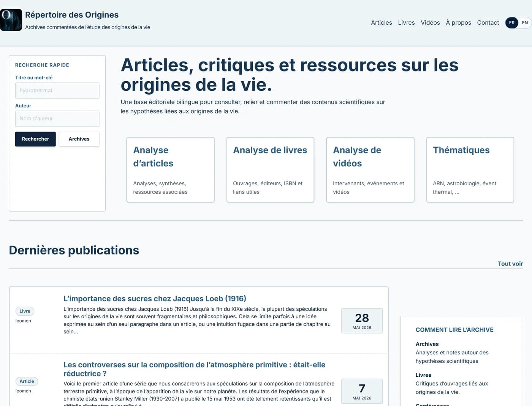Viewport: 532px width, 406px height.
Task: Click the COMMENT LIRE L'ARCHIVE heading
Action: tap(454, 330)
